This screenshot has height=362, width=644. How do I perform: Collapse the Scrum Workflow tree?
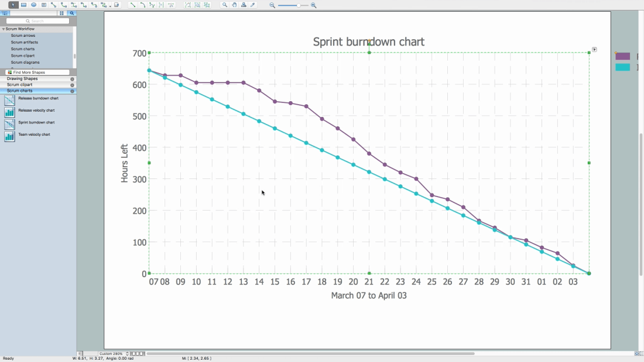click(x=4, y=29)
